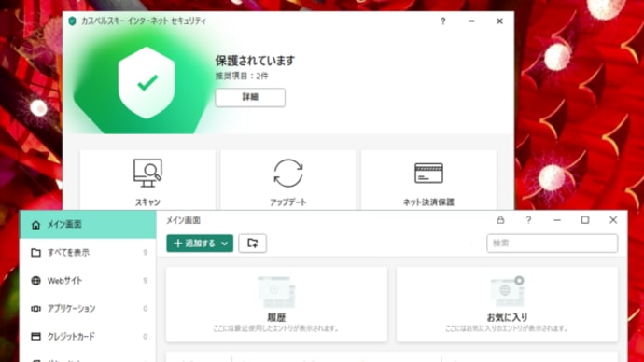Click the 推奨項目：2件 text
This screenshot has height=362, width=644.
(242, 76)
